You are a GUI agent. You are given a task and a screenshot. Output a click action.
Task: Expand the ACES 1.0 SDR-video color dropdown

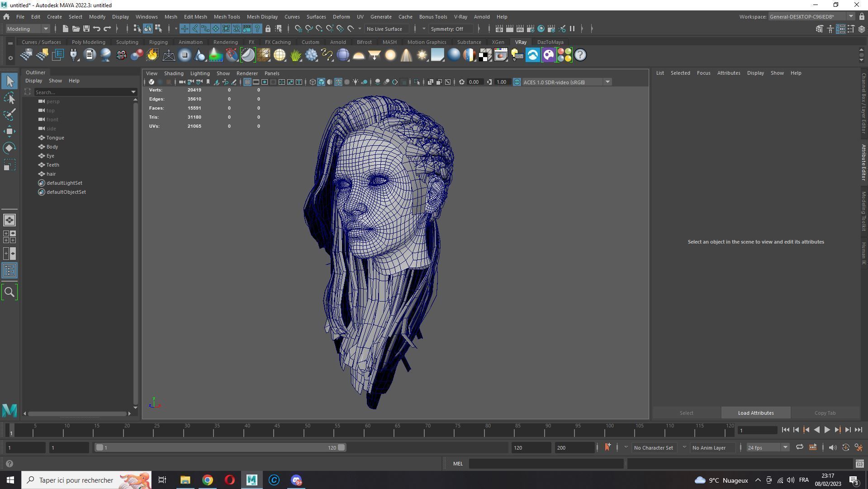pyautogui.click(x=607, y=82)
